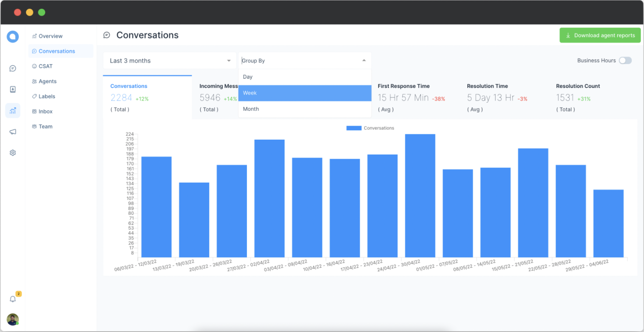Open conversations chat bubble icon in sidebar
This screenshot has width=644, height=332.
coord(13,69)
